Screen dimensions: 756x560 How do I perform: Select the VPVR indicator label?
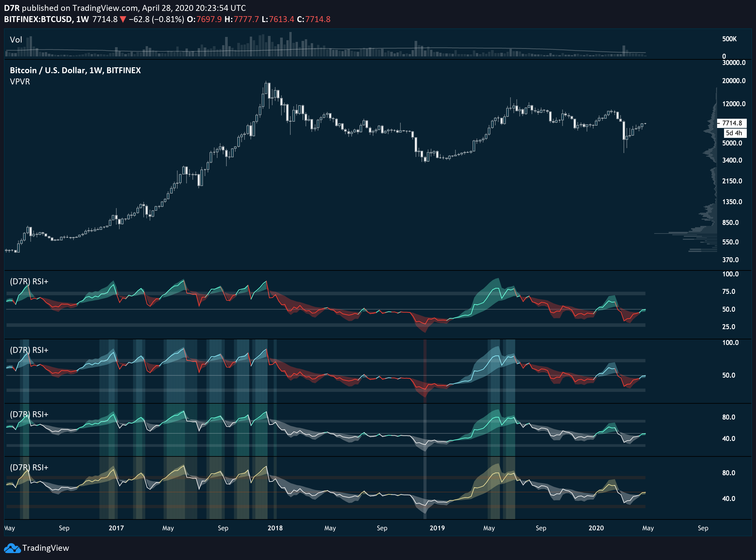[x=20, y=82]
